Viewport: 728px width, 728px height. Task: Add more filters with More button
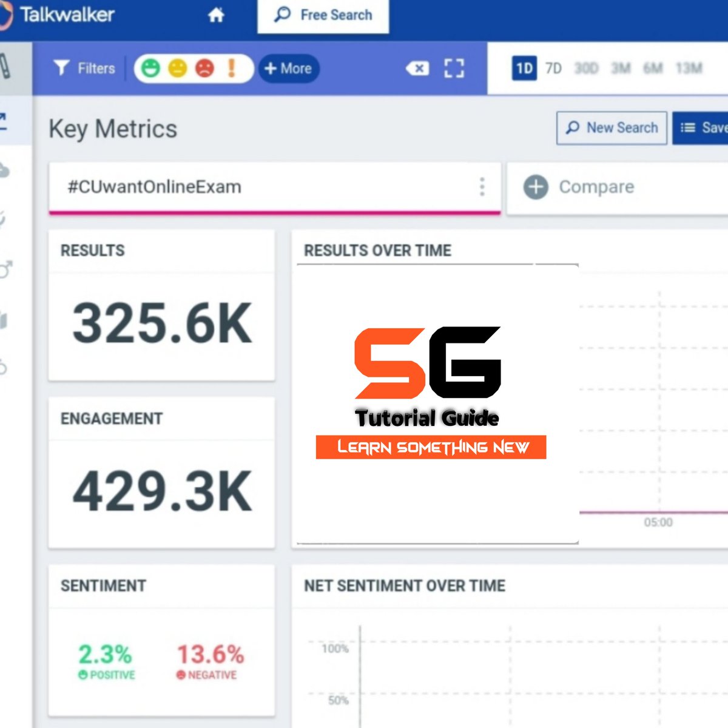(289, 69)
